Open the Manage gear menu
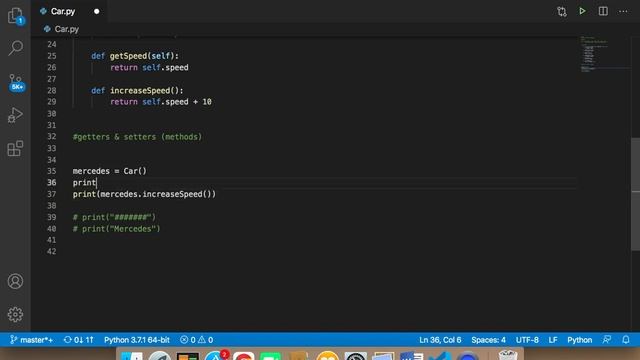This screenshot has height=360, width=640. click(x=16, y=314)
